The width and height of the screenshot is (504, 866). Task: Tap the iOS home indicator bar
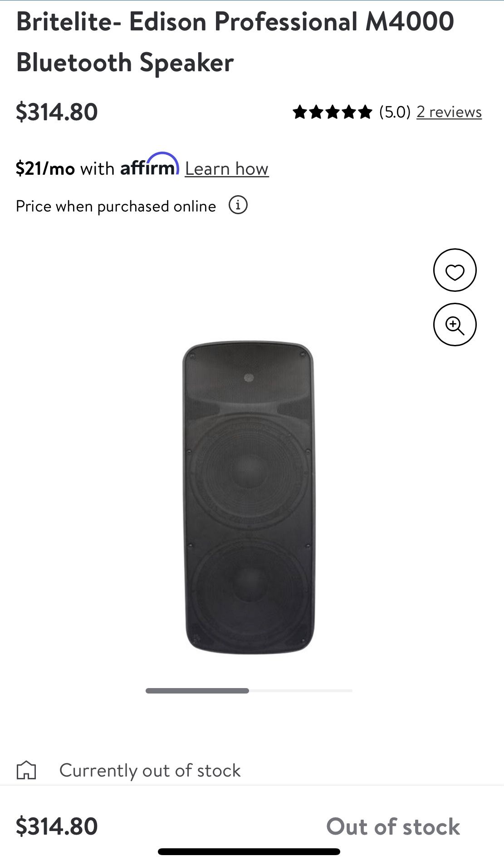click(249, 851)
